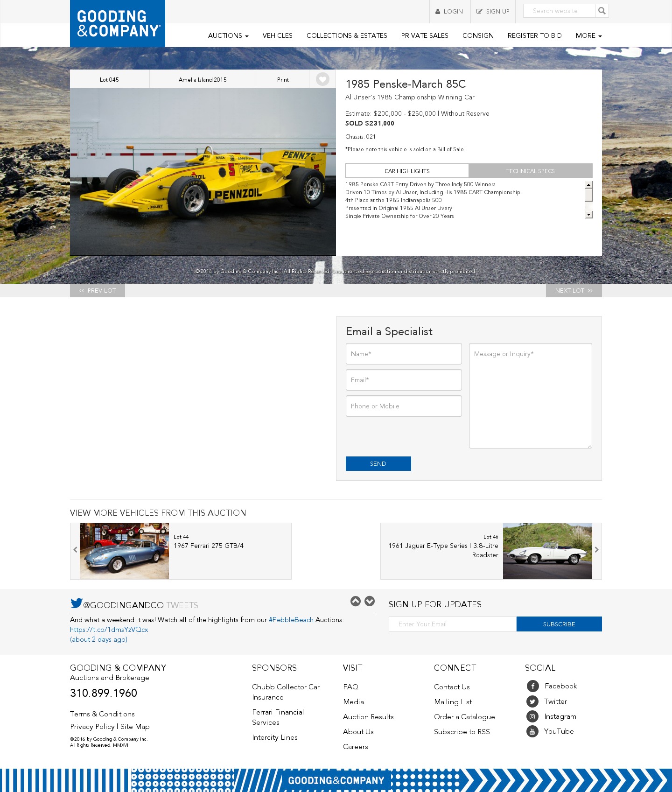Click the Email field in specialist form
This screenshot has width=672, height=792.
click(404, 380)
